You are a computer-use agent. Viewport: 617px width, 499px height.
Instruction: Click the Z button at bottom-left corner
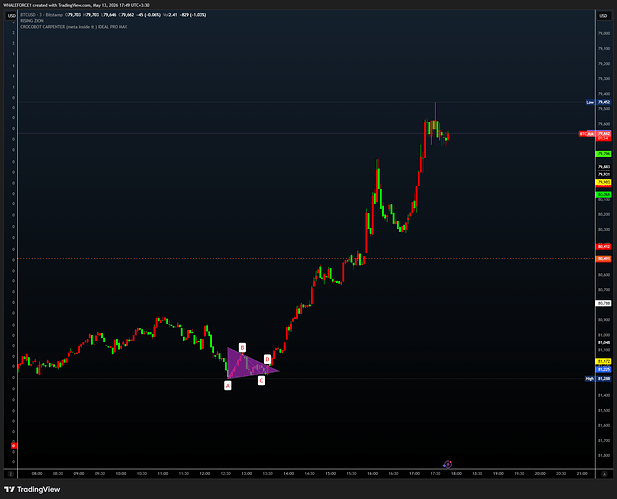11,474
